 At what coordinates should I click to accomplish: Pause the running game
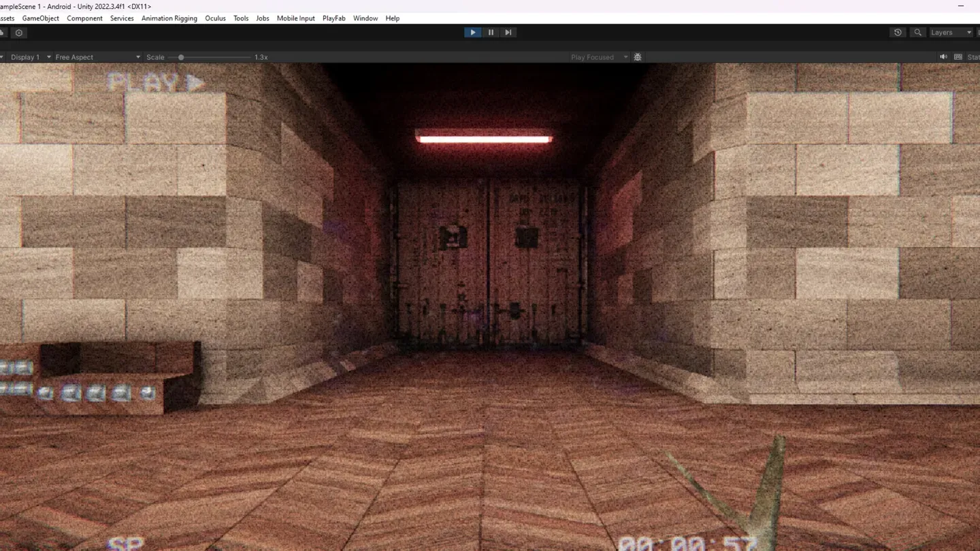click(x=491, y=33)
